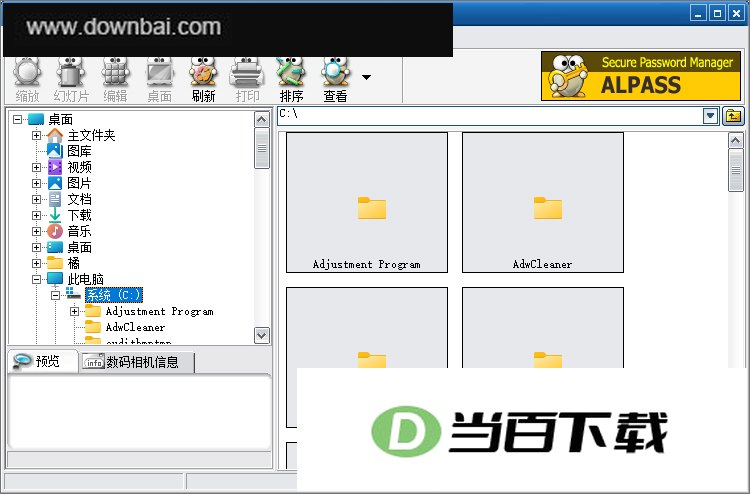The width and height of the screenshot is (750, 494).
Task: Select AdwCleaner folder in tree
Action: pos(135,328)
